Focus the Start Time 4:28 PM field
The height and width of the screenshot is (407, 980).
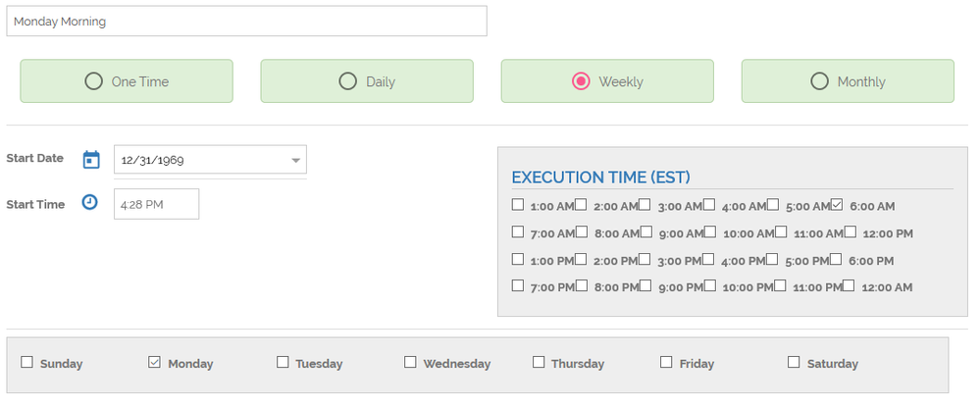pyautogui.click(x=156, y=204)
